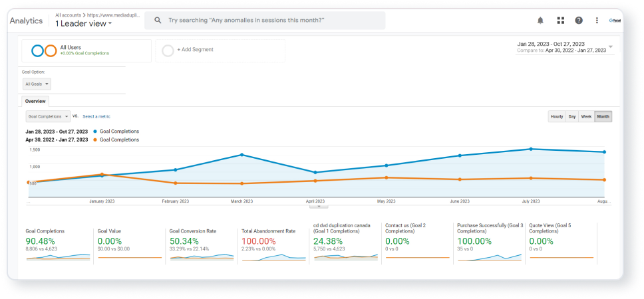Switch chart granularity to Hourly
The image size is (644, 299).
pyautogui.click(x=557, y=117)
